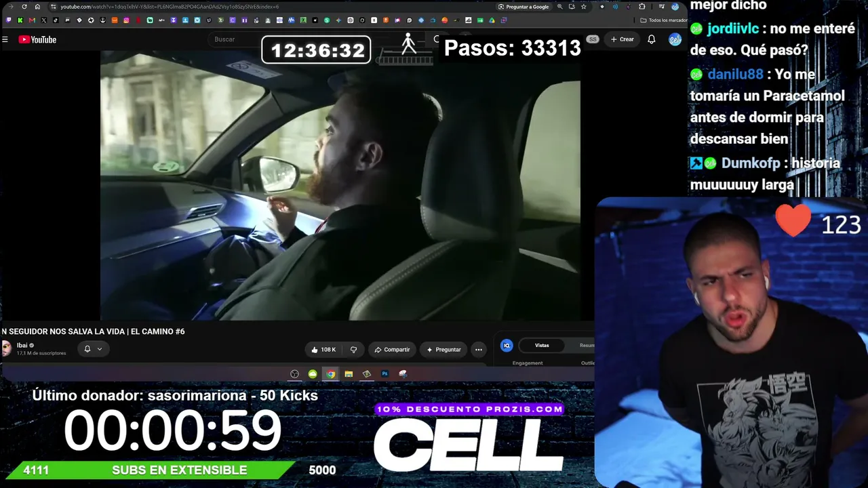Click the 17,1 M de suscriptores text
The width and height of the screenshot is (868, 488).
(x=41, y=353)
